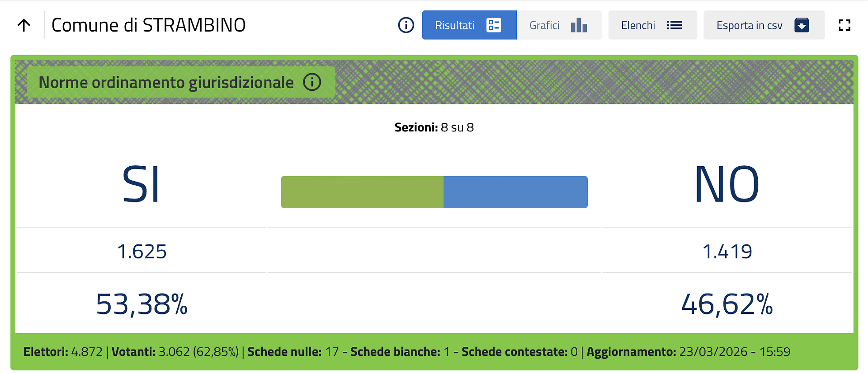Open info on Norme ordinamento giurisdizionale

coord(312,82)
